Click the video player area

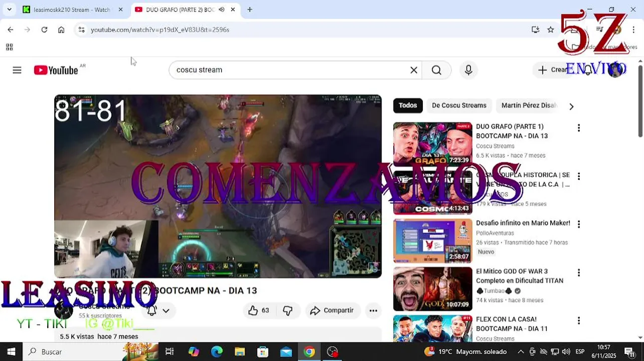pyautogui.click(x=218, y=186)
